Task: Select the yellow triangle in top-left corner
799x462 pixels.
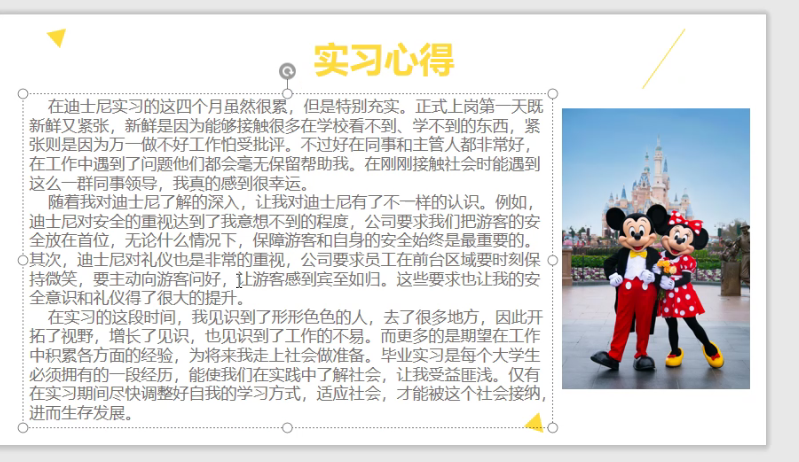Action: coord(57,38)
